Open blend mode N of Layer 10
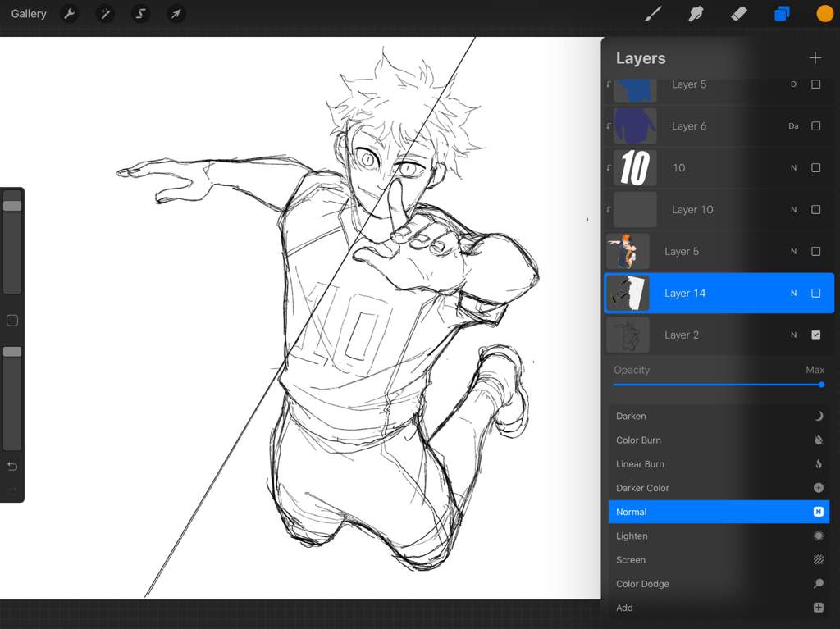Image resolution: width=840 pixels, height=629 pixels. point(793,209)
